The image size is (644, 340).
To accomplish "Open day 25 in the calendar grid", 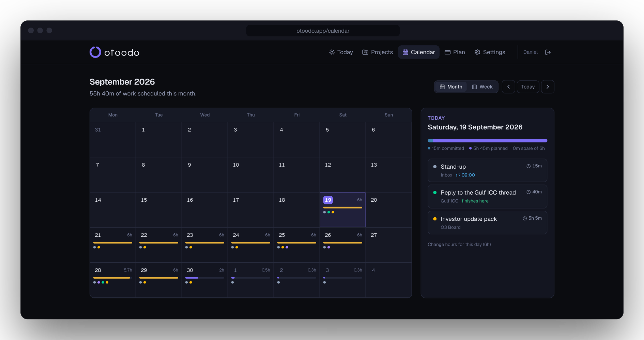I will tap(297, 245).
